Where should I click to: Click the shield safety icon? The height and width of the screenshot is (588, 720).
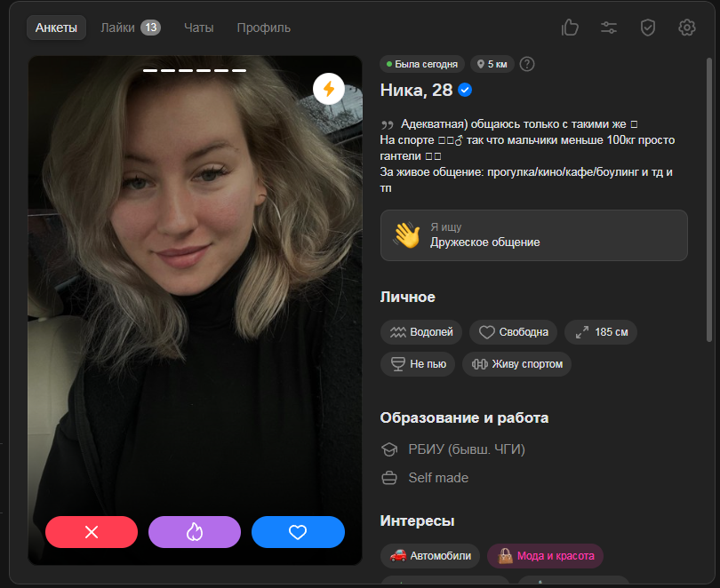click(x=648, y=28)
